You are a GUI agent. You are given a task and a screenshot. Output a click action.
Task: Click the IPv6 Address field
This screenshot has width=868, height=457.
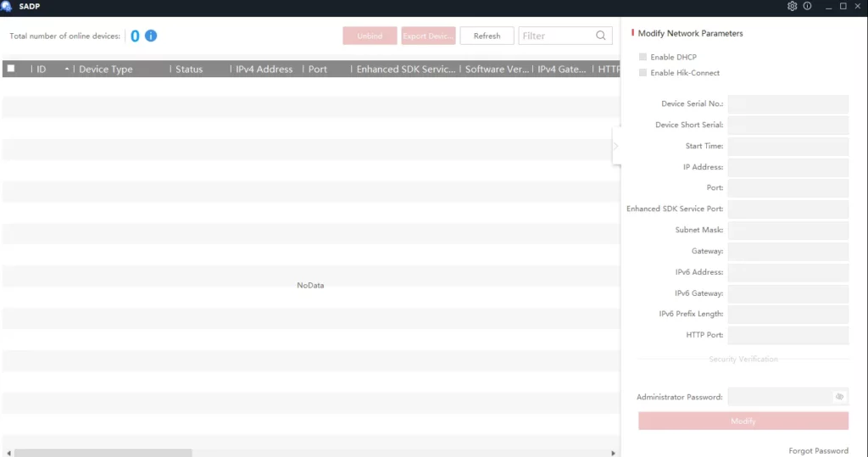click(788, 272)
